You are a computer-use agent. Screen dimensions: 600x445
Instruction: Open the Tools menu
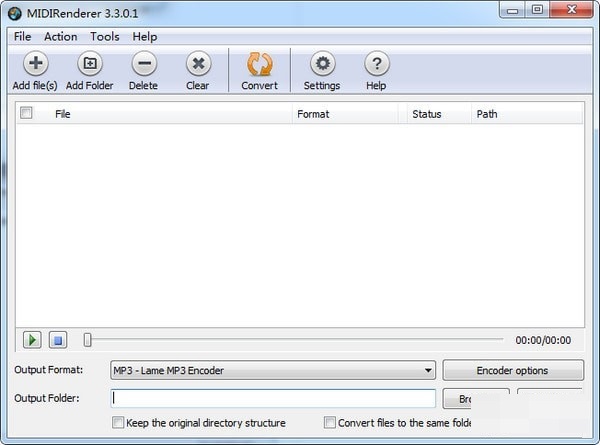point(105,37)
